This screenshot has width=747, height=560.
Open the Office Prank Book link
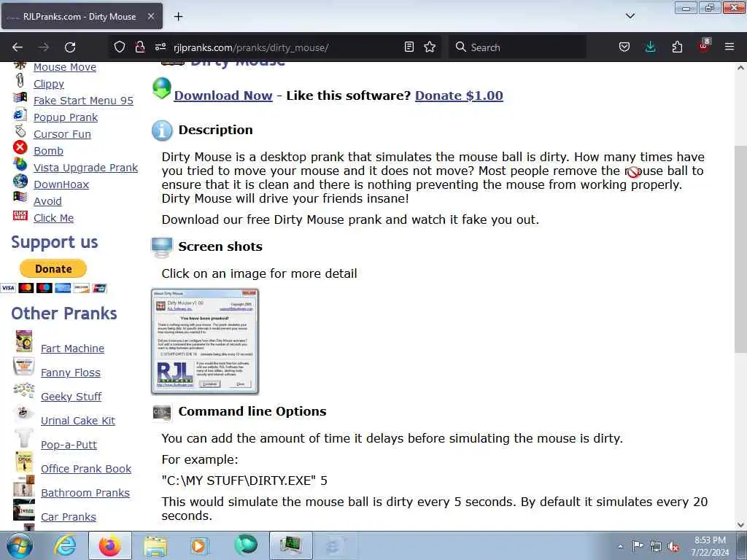[x=86, y=469]
